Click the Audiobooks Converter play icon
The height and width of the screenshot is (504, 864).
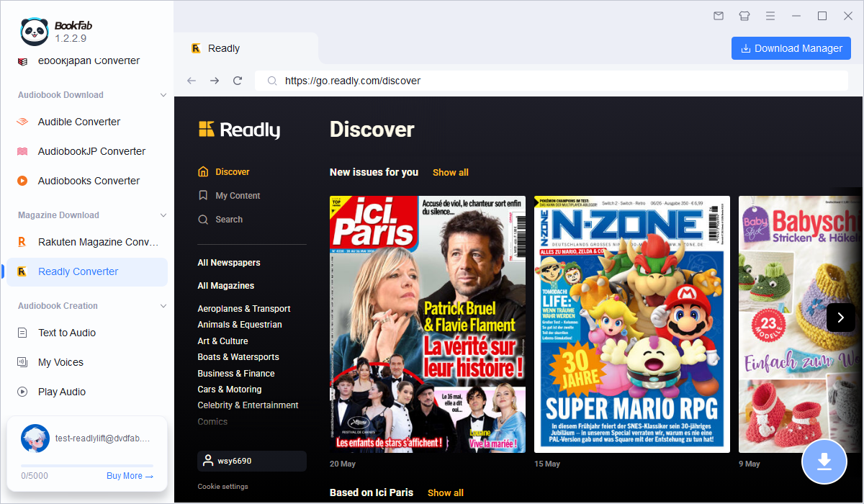22,181
